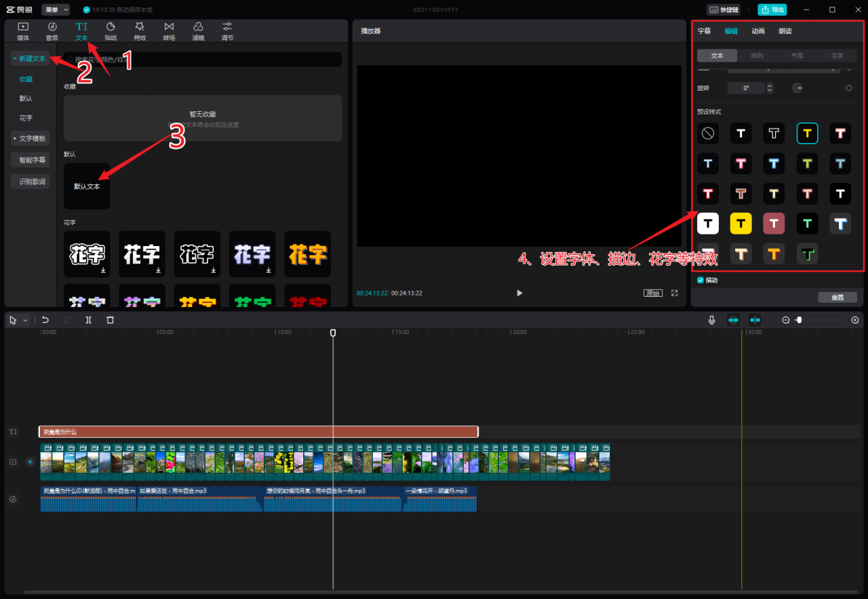Switch to the 动画 tab
The height and width of the screenshot is (599, 868).
(x=757, y=31)
